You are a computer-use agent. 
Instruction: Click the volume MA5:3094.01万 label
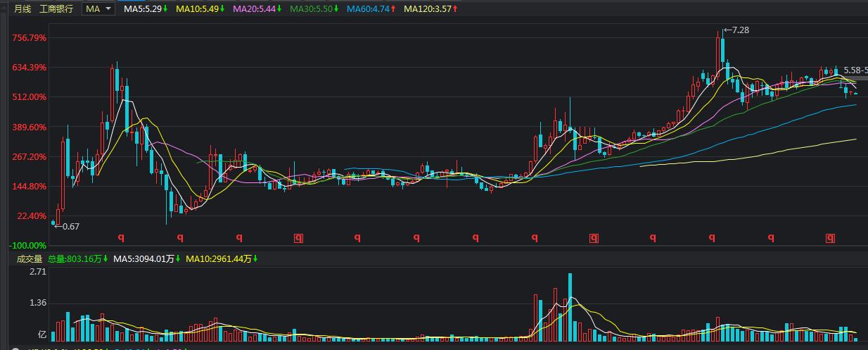coord(146,258)
